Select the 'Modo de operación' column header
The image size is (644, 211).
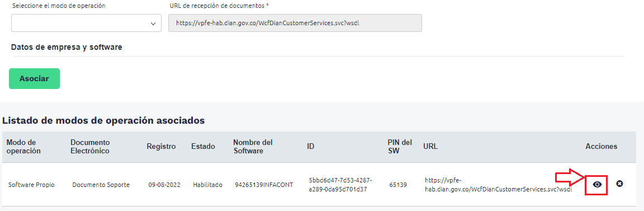click(x=23, y=147)
